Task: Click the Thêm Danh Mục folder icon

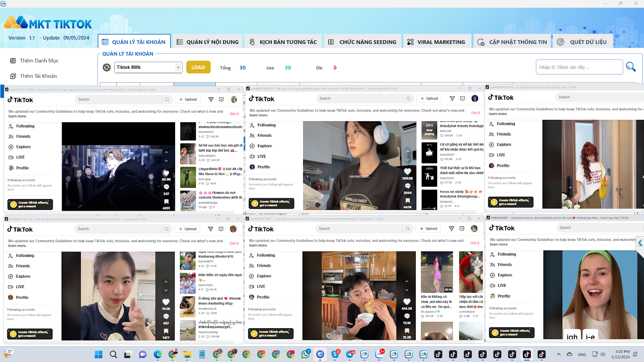Action: pyautogui.click(x=13, y=61)
